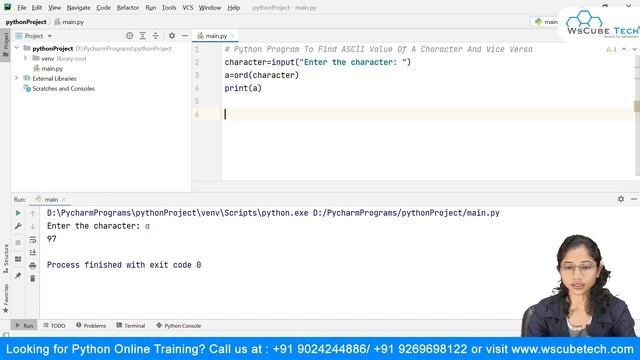The height and width of the screenshot is (360, 640).
Task: Click line number 1 in gutter
Action: [197, 49]
